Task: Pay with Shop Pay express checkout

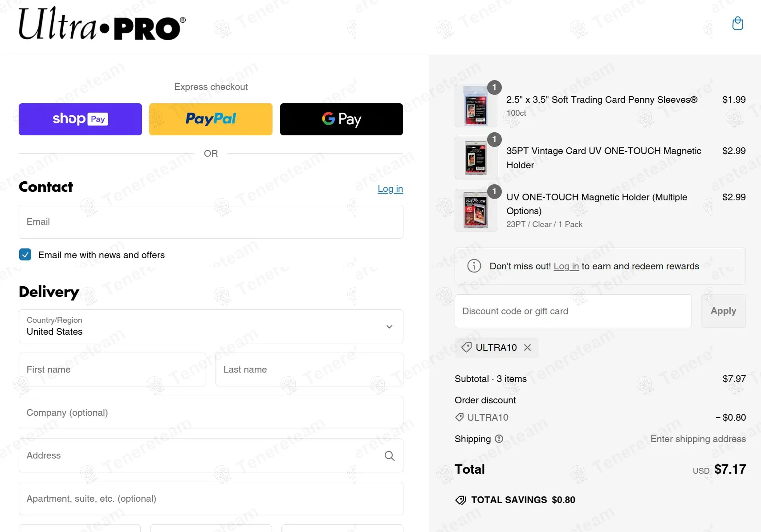Action: [x=80, y=119]
